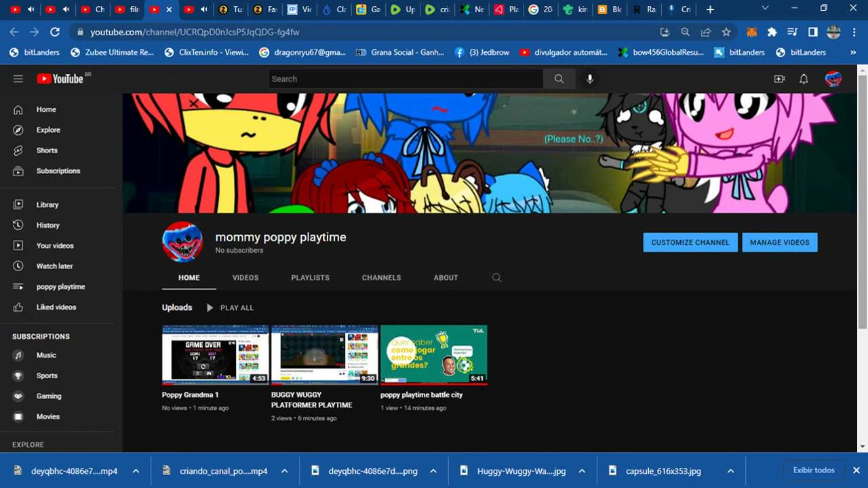The height and width of the screenshot is (488, 868).
Task: Open the YouTube guide hamburger menu
Action: (18, 79)
